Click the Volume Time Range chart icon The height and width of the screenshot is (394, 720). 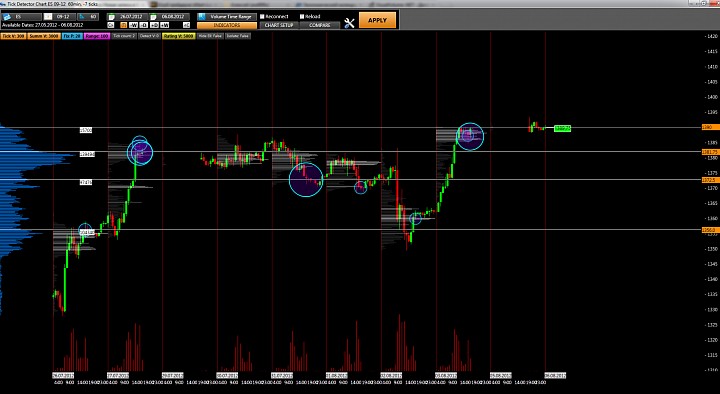pos(202,17)
